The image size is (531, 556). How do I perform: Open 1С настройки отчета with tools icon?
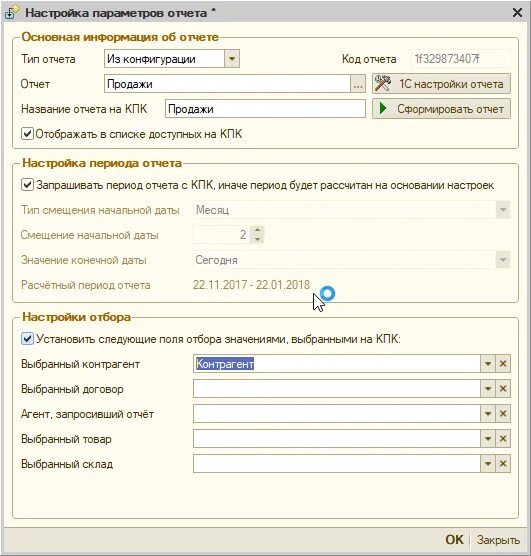click(441, 84)
